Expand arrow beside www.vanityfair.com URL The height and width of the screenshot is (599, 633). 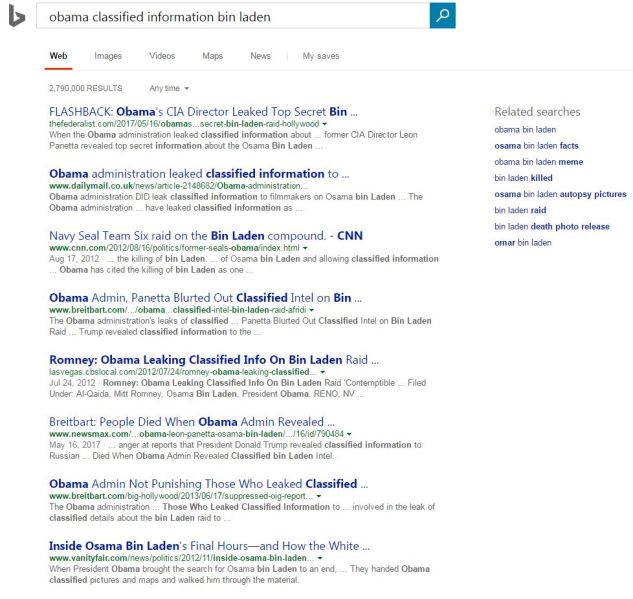tap(320, 558)
